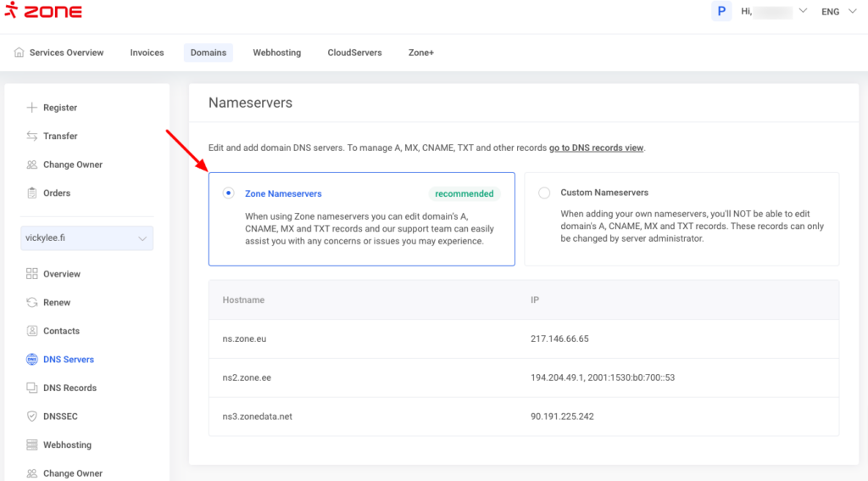Select the Zone Nameservers radio button
Screen dimensions: 868x481
228,193
